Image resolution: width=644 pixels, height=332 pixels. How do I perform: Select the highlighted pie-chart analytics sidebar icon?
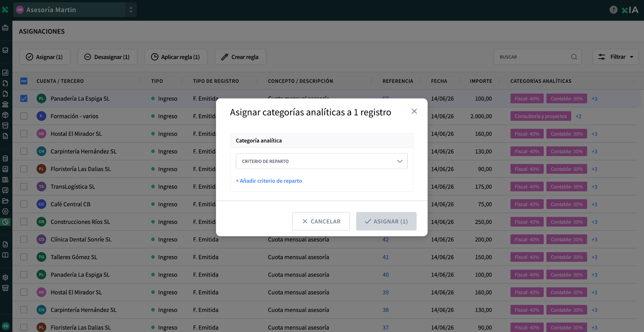pos(5,222)
